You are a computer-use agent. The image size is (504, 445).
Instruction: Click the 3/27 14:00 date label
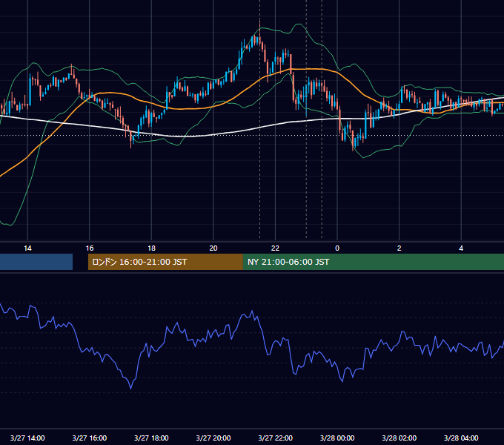[27, 438]
